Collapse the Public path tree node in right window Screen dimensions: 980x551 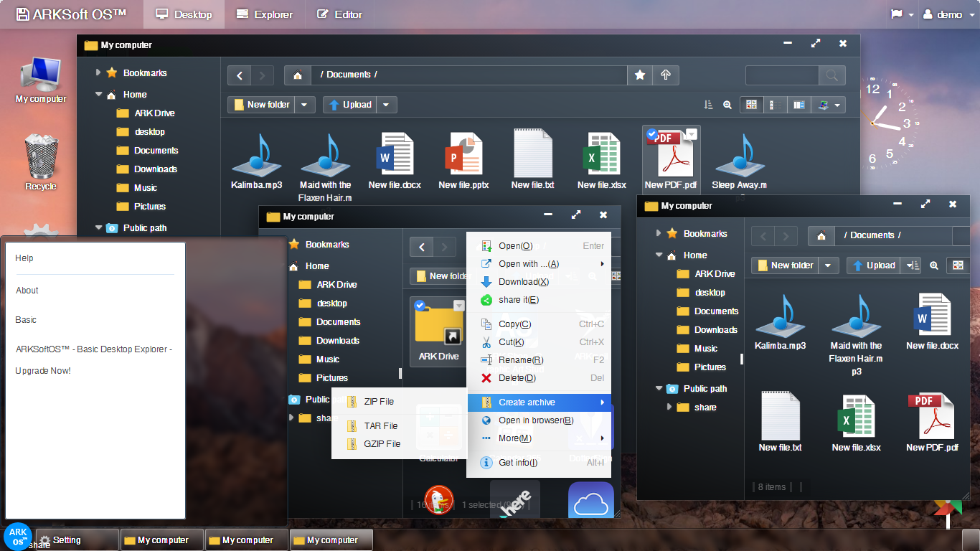[659, 389]
